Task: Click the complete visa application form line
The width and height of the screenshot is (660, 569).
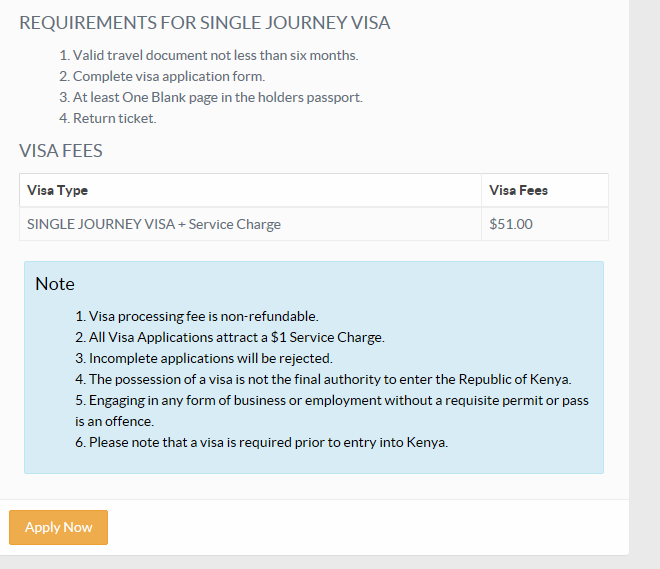Action: [162, 76]
